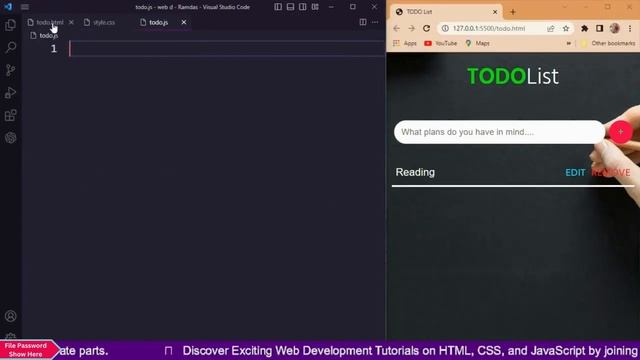640x360 pixels.
Task: Open Apps bookmark shortcut
Action: pos(404,43)
